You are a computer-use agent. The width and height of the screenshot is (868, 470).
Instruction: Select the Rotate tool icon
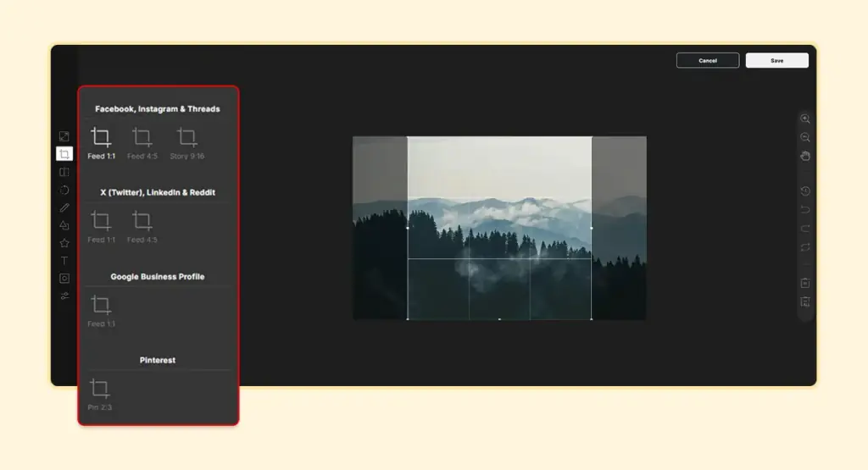64,190
